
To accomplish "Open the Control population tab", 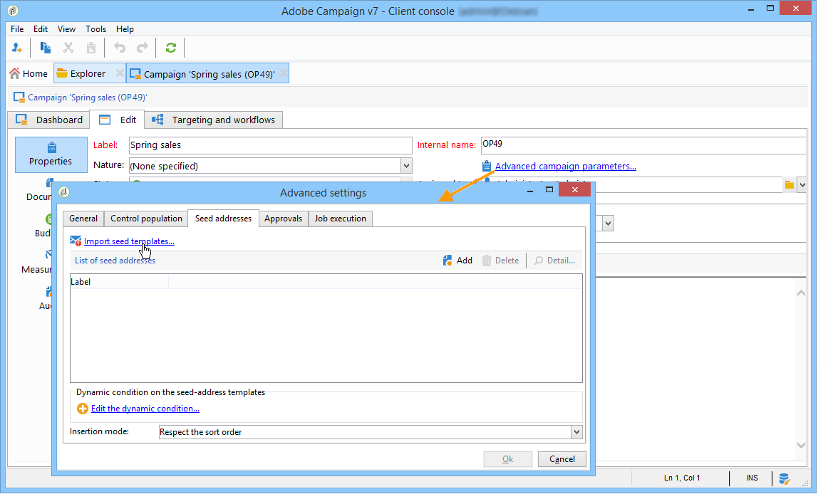I will click(x=146, y=219).
